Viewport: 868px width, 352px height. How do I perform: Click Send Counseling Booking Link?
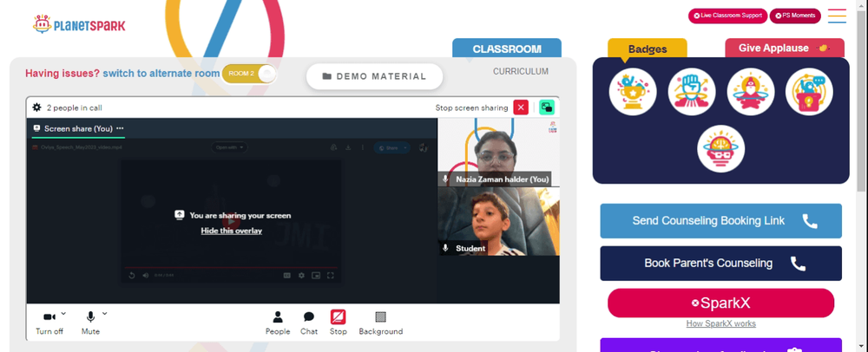pos(720,221)
